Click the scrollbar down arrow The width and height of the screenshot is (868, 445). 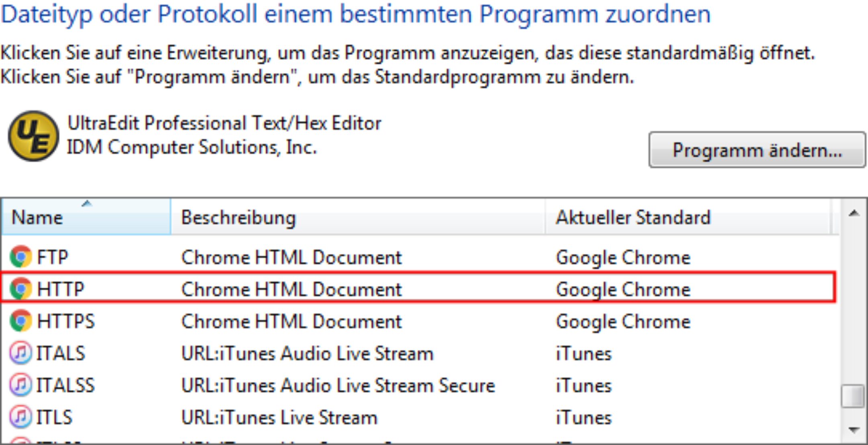(854, 430)
